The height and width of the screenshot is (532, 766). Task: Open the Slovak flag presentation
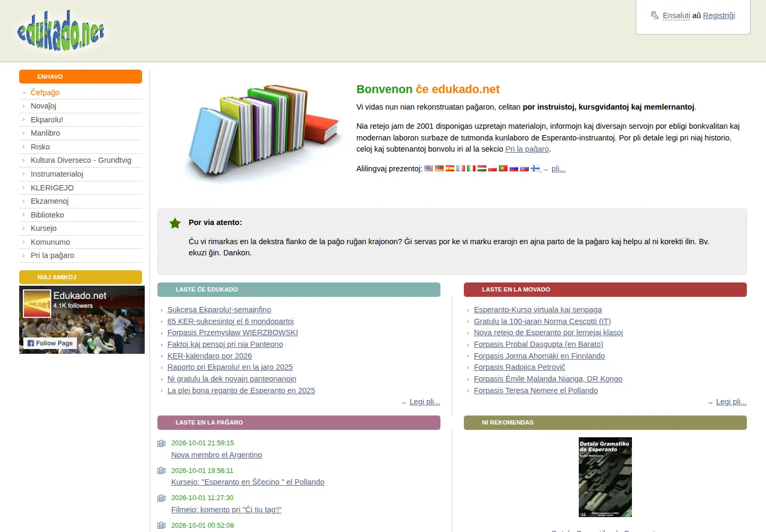pyautogui.click(x=524, y=169)
